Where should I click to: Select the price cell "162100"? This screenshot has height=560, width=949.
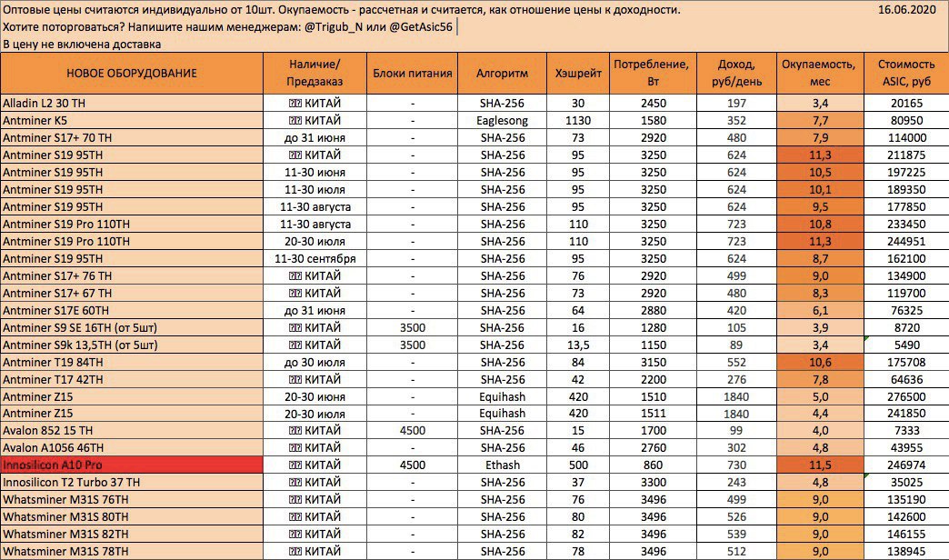(x=906, y=258)
